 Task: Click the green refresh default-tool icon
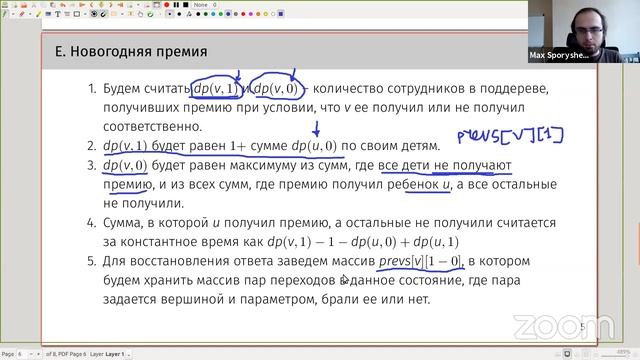[150, 14]
